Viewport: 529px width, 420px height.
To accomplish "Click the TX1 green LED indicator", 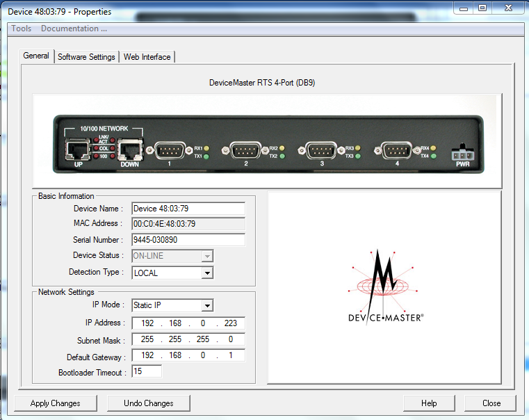I will (206, 156).
